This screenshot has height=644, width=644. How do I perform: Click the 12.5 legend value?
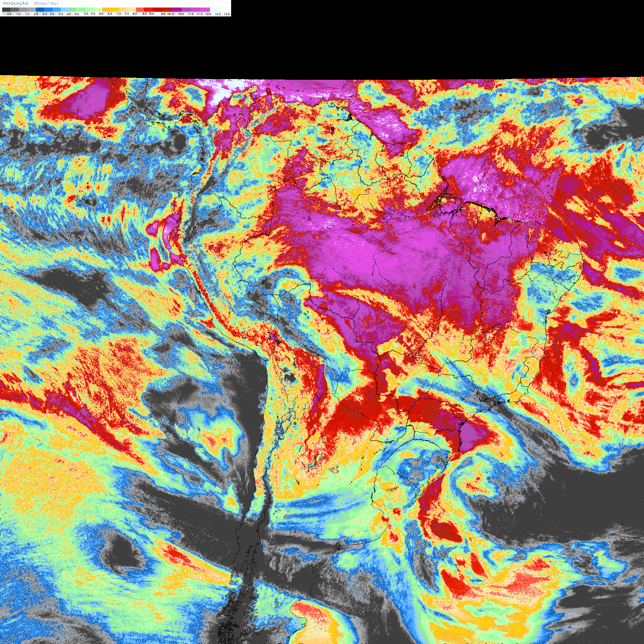pos(218,14)
